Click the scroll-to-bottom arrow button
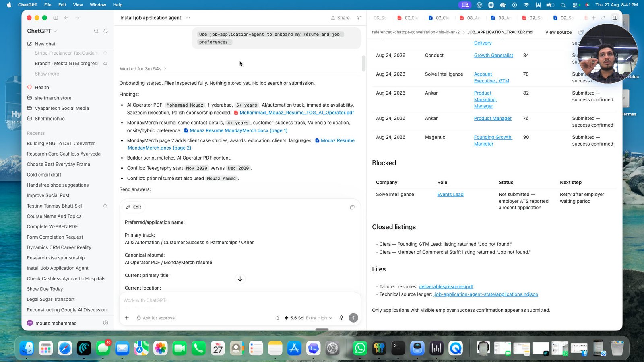The image size is (644, 362). point(240,279)
